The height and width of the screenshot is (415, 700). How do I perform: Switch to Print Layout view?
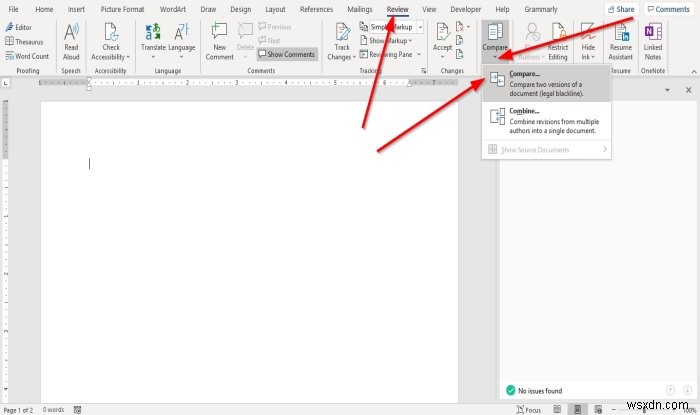coord(577,409)
